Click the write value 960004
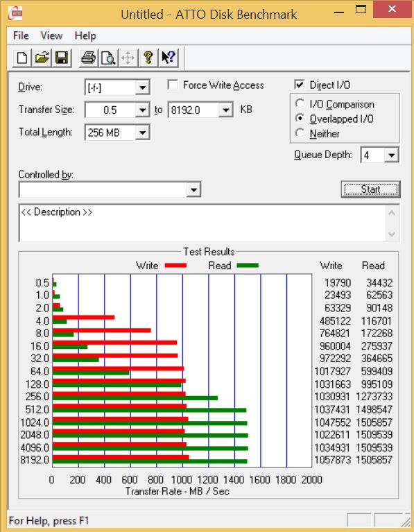 (335, 346)
